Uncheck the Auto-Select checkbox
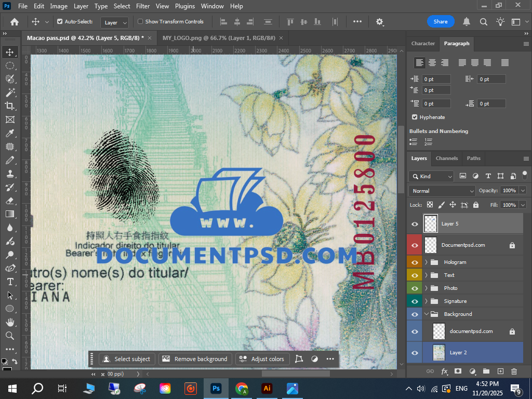 tap(60, 22)
